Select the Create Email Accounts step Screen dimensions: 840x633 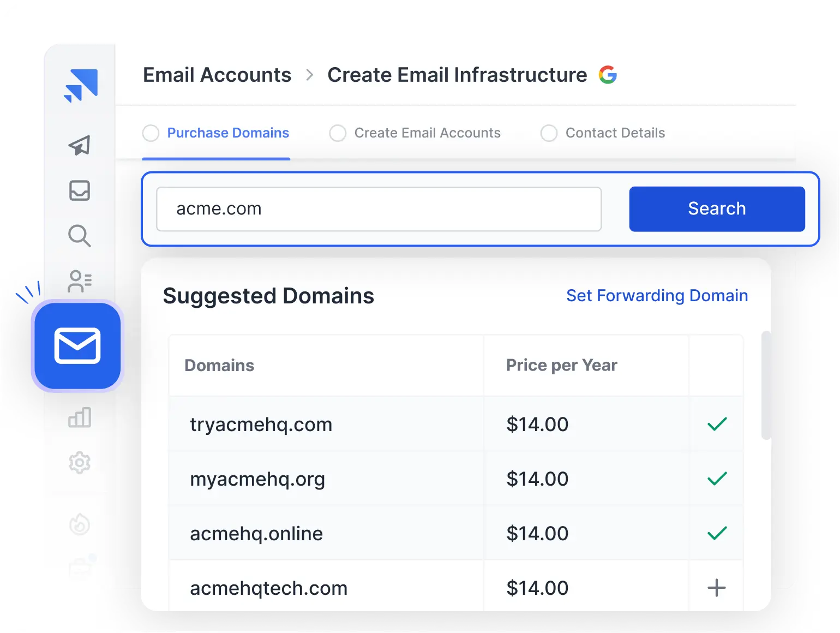[x=427, y=133]
